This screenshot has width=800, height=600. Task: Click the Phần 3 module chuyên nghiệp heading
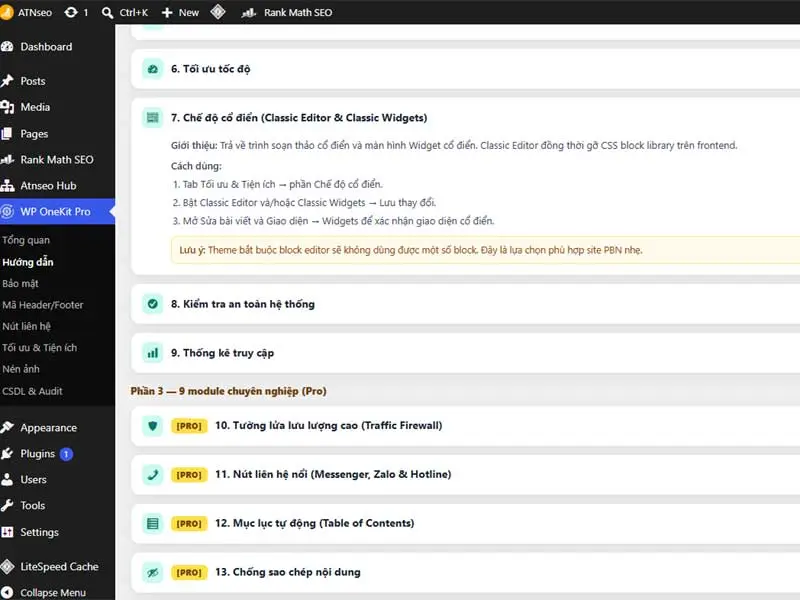coord(229,391)
